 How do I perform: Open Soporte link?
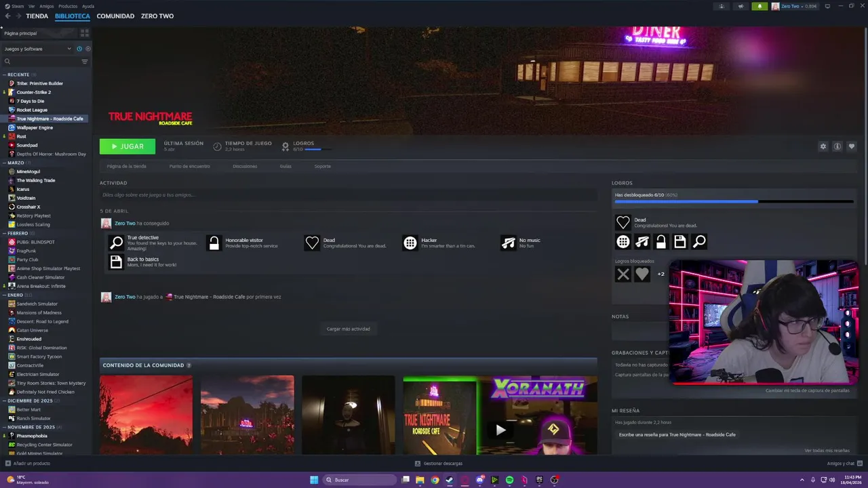click(x=323, y=166)
